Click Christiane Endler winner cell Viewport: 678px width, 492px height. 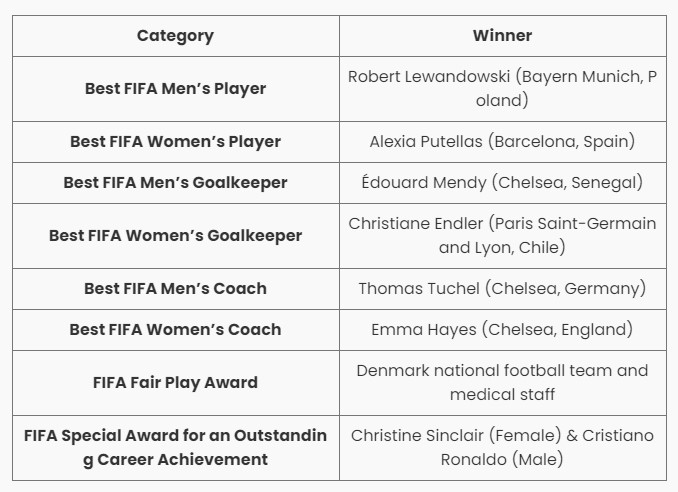tap(502, 236)
